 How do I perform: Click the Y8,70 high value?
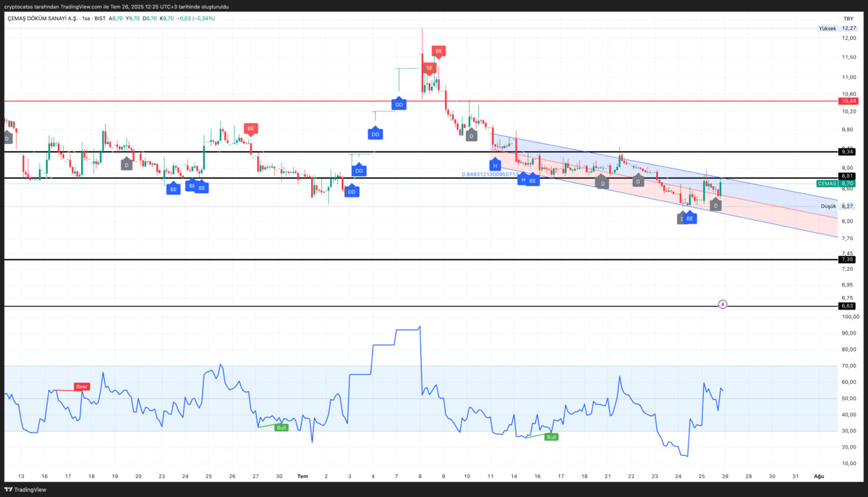click(134, 18)
